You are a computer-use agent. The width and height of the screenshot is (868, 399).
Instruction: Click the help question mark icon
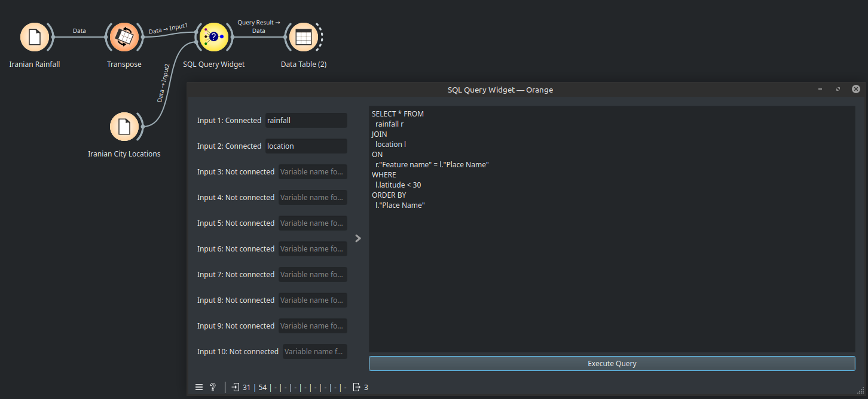click(x=213, y=387)
